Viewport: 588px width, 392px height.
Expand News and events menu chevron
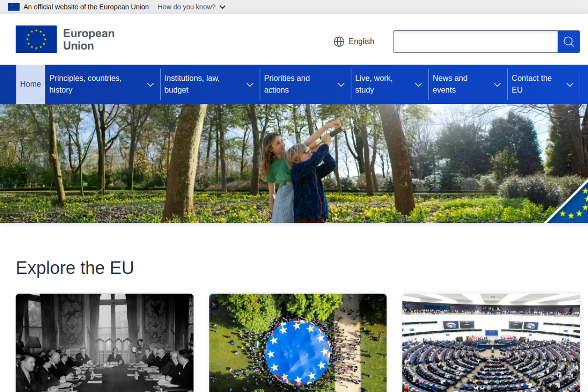click(497, 85)
